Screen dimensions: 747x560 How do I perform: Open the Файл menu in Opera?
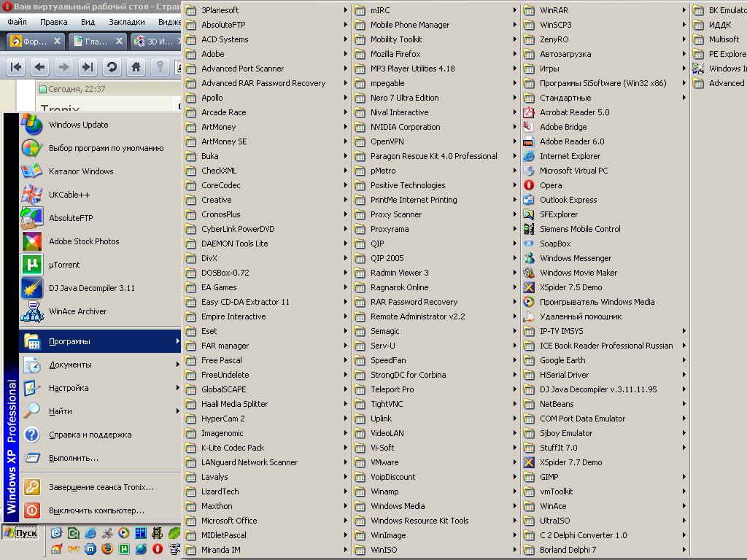point(17,22)
